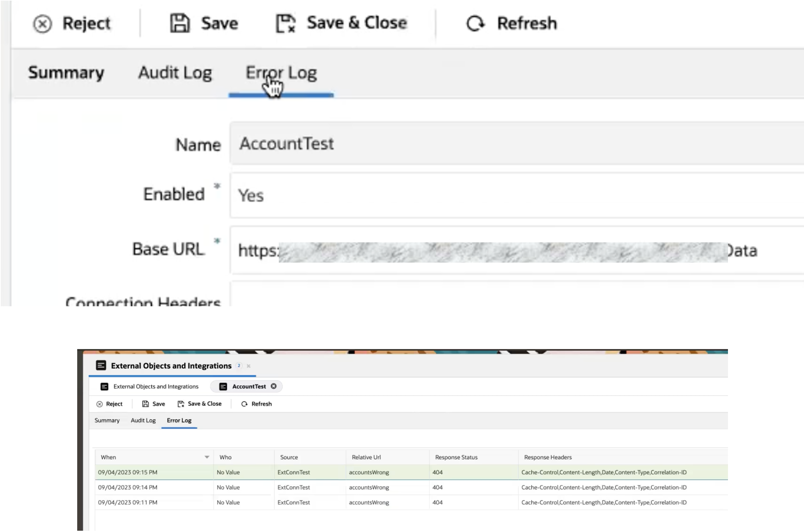The height and width of the screenshot is (532, 804).
Task: Select the External Objects and Integrations sub-tab
Action: coord(156,387)
